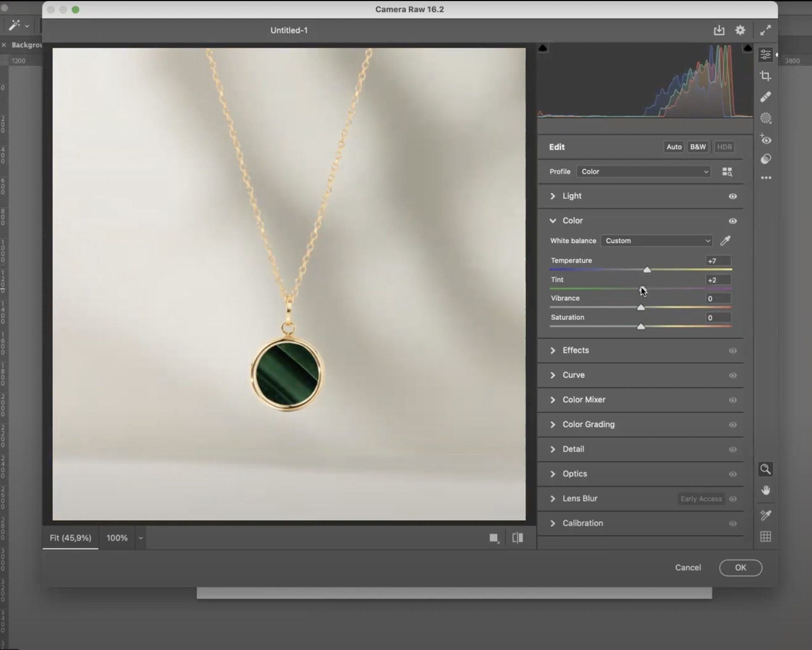Expand the Color Grading panel
Screen dimensions: 812x650
click(552, 424)
